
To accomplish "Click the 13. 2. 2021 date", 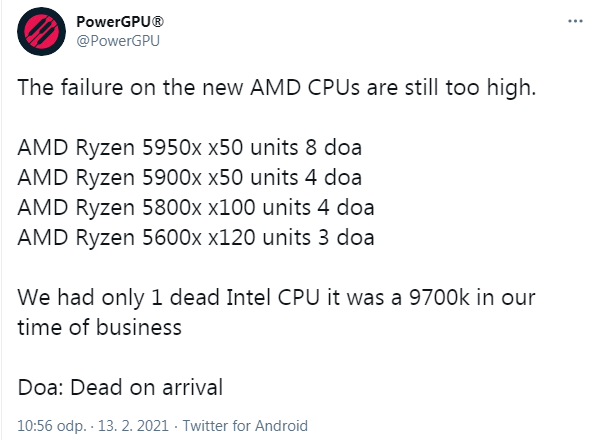I will pyautogui.click(x=133, y=425).
